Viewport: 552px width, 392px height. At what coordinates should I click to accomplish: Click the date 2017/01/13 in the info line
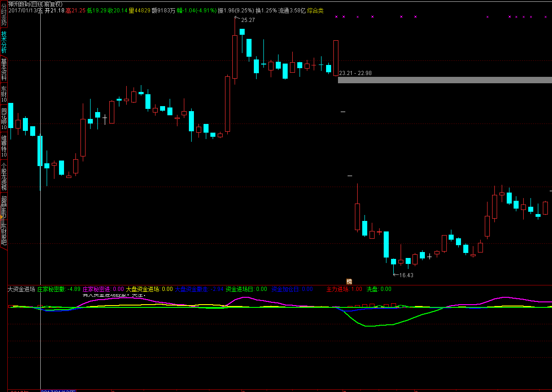tap(23, 11)
